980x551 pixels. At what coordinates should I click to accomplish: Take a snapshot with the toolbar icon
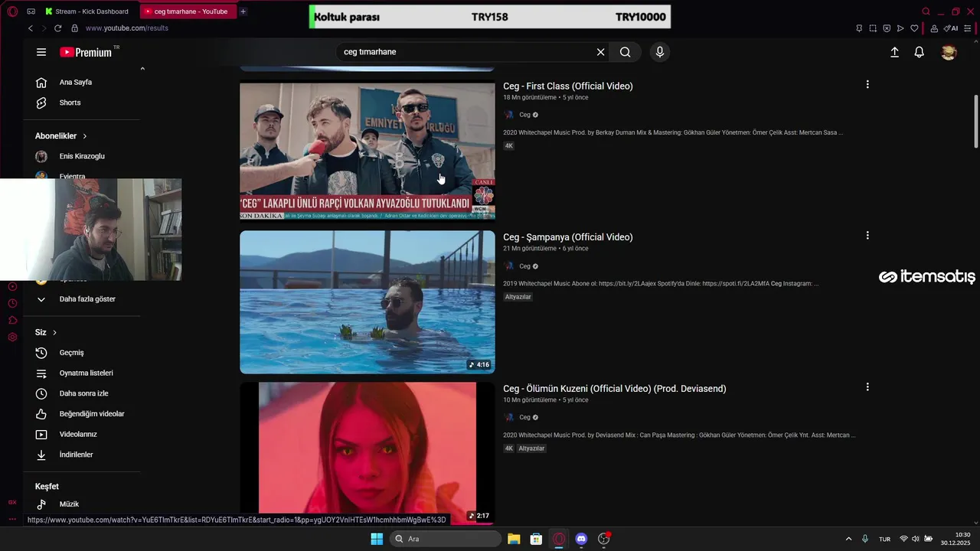[x=873, y=28]
